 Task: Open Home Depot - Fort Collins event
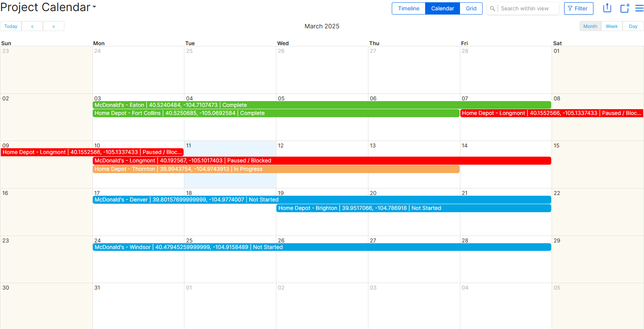[276, 113]
